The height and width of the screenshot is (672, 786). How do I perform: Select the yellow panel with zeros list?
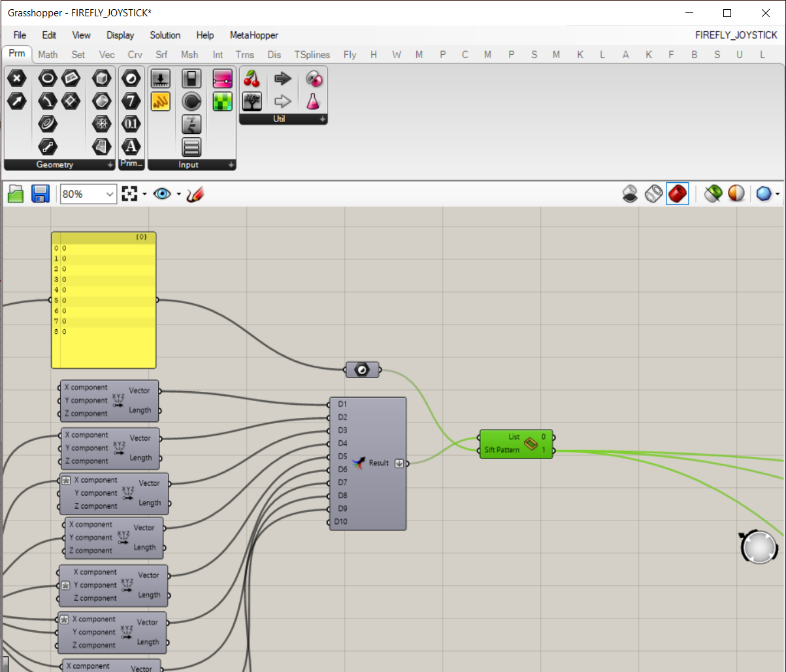(x=104, y=300)
